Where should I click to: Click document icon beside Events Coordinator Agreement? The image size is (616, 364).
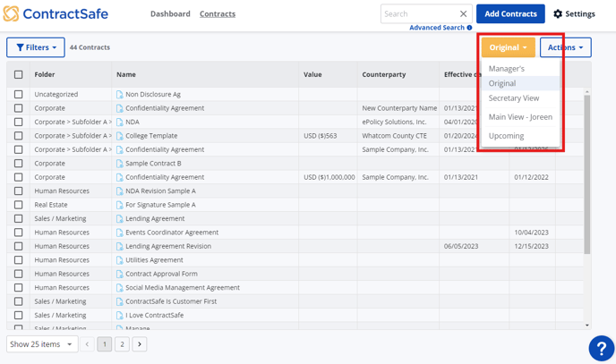pyautogui.click(x=119, y=233)
